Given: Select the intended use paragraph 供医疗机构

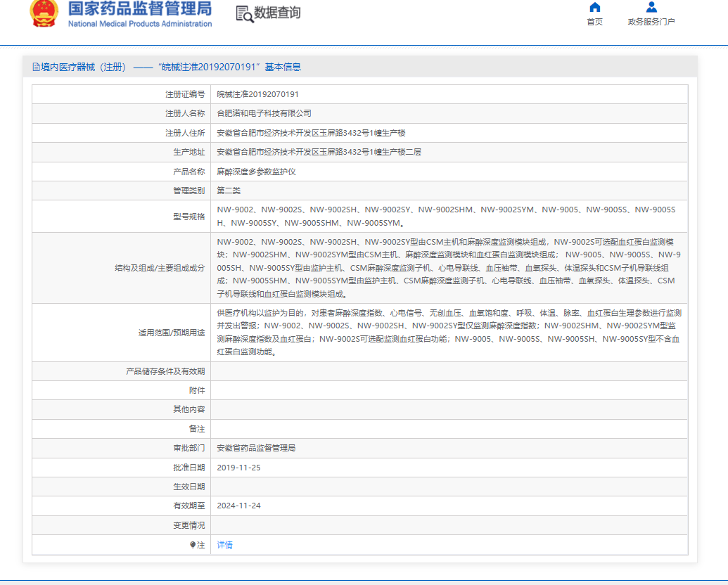Looking at the screenshot, I should (x=449, y=333).
